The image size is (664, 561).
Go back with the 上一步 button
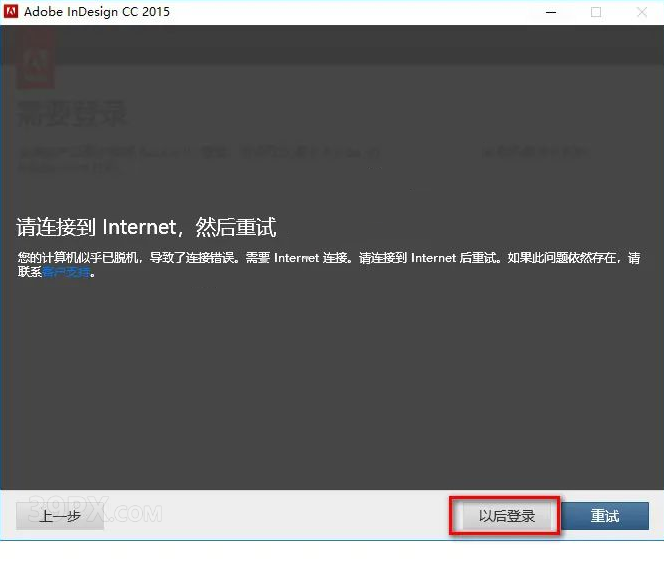60,516
